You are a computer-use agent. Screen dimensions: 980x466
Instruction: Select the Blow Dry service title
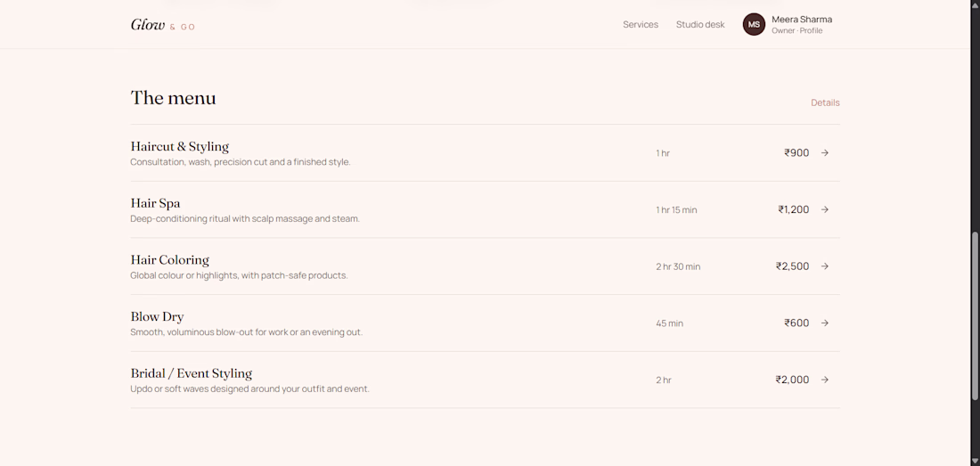pos(157,316)
